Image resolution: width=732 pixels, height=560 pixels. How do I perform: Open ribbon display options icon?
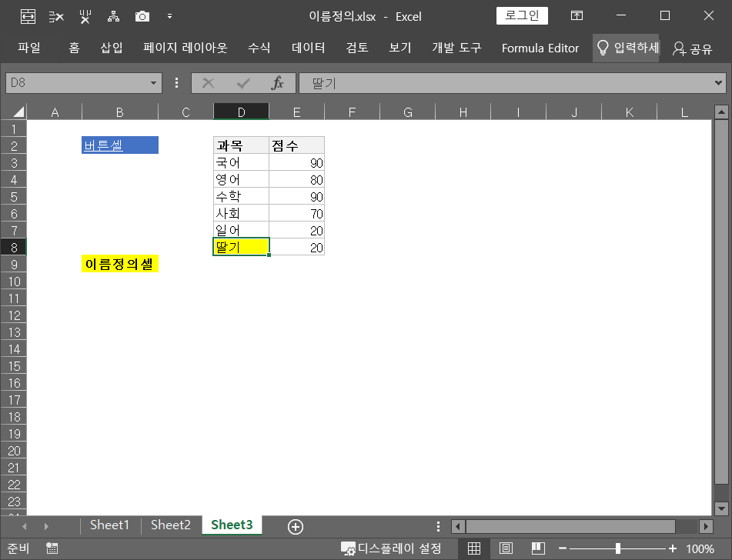[577, 16]
